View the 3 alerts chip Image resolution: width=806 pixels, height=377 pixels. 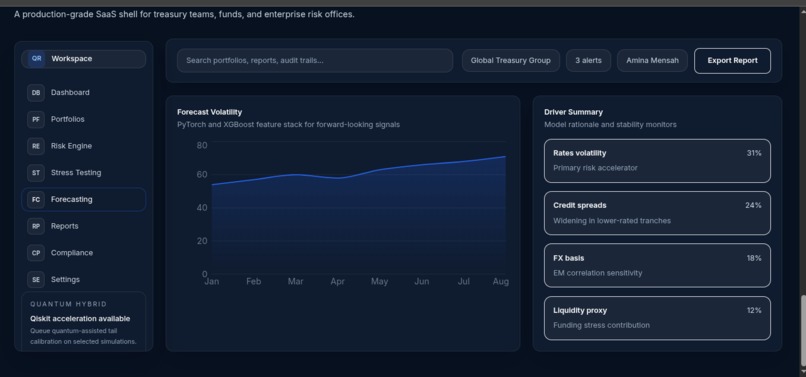click(x=588, y=61)
